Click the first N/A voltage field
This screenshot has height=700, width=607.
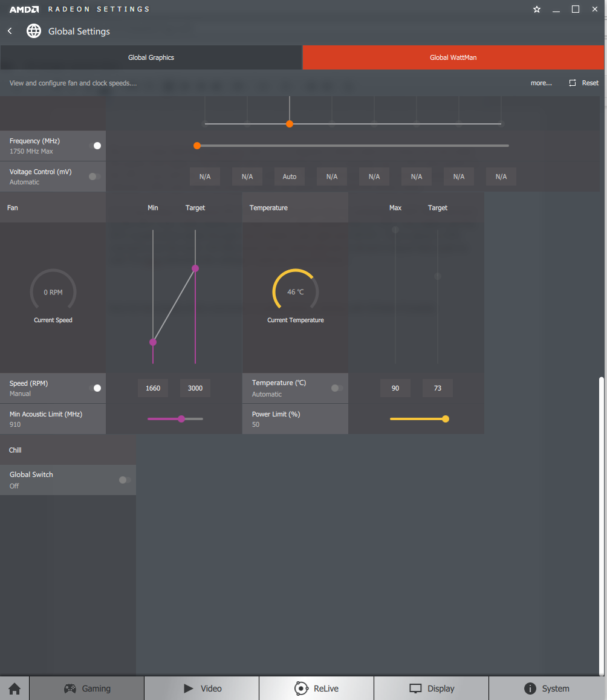click(205, 177)
